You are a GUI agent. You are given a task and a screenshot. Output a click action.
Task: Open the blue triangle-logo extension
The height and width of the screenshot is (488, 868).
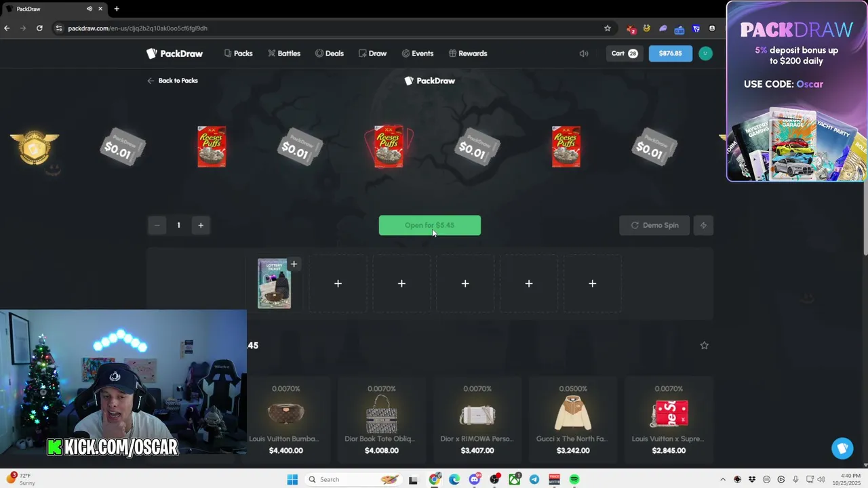(x=696, y=28)
